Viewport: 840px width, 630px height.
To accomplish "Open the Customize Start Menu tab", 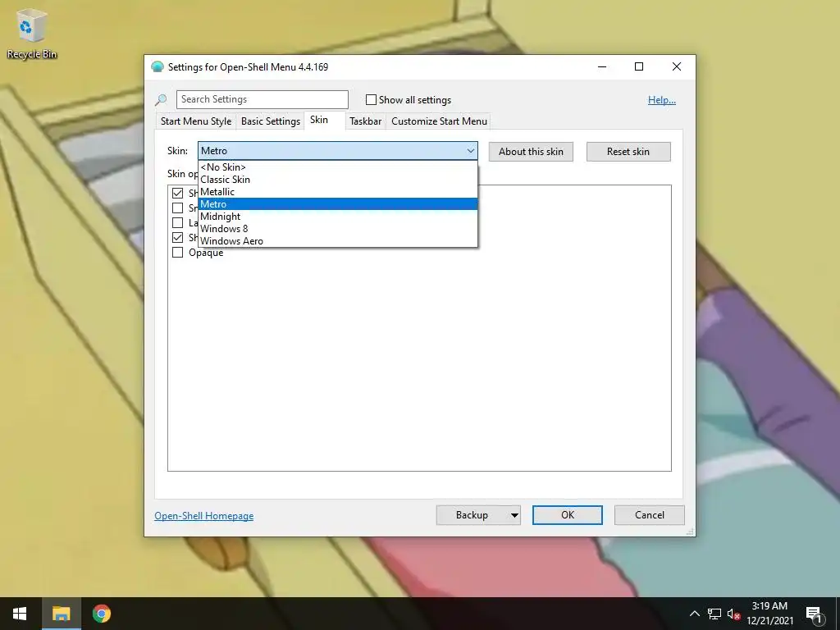I will click(440, 121).
